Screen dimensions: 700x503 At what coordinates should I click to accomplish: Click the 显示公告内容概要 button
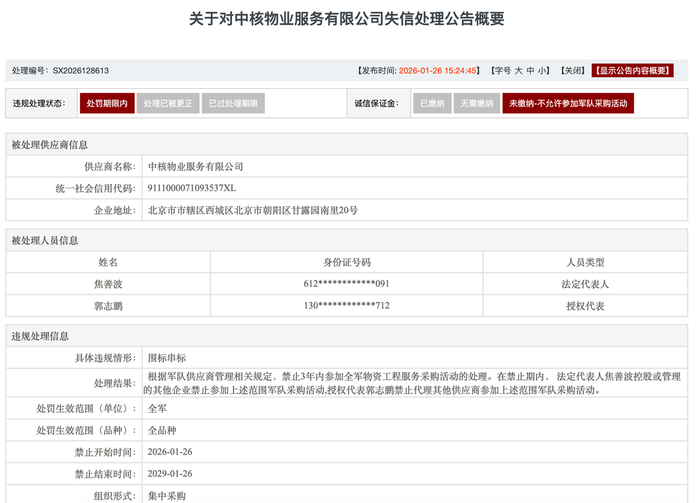click(632, 71)
